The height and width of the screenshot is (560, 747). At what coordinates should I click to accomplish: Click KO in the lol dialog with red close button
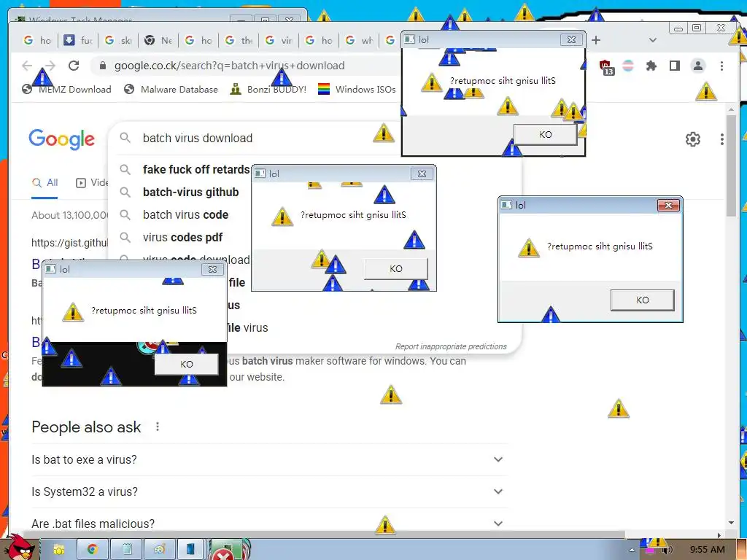click(642, 300)
